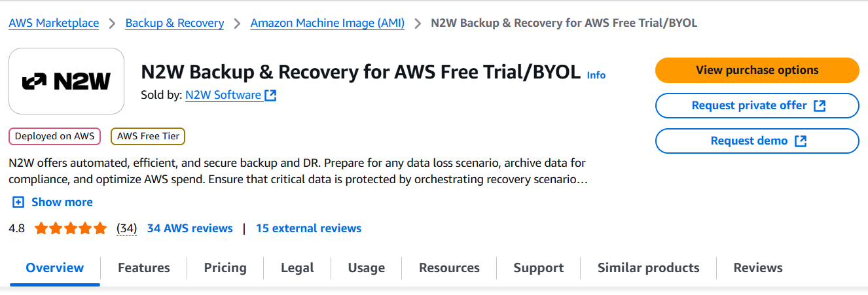The image size is (868, 295).
Task: Click the N2W logo thumbnail
Action: point(66,81)
